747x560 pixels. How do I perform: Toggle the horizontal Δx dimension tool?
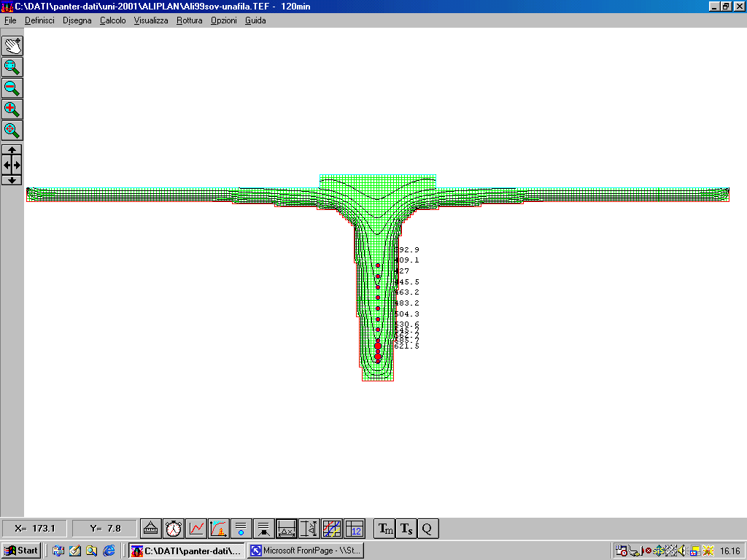287,529
